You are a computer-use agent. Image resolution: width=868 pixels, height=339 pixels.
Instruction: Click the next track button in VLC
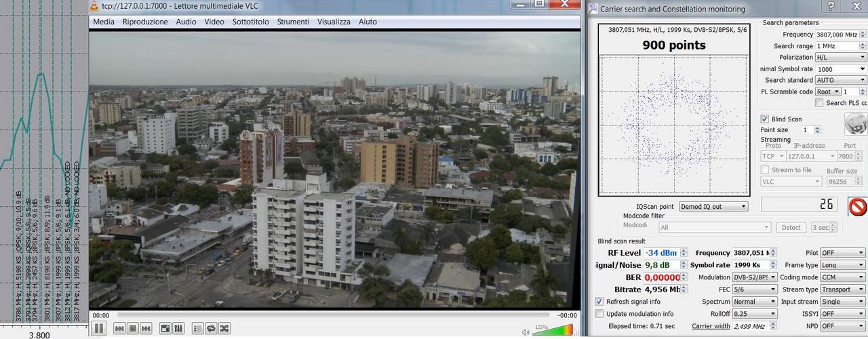pos(146,328)
